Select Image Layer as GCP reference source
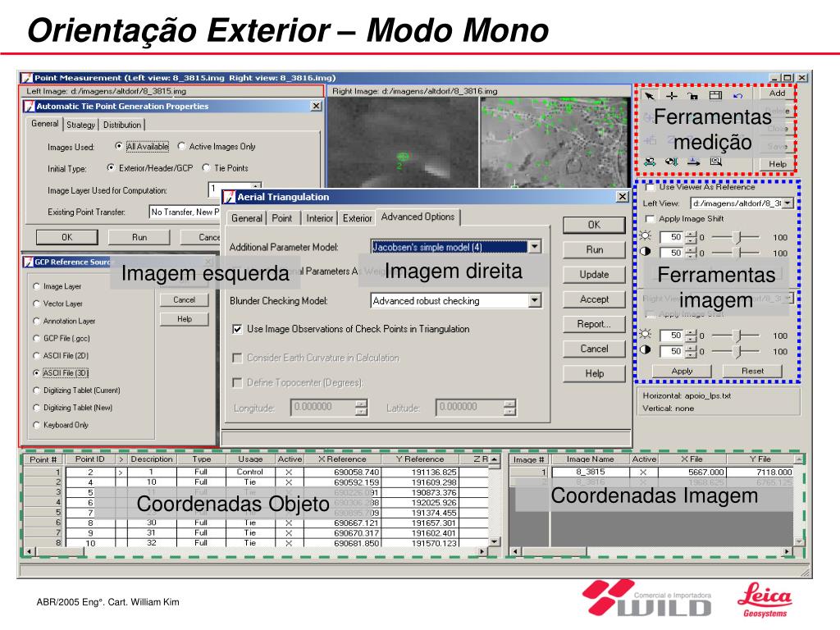This screenshot has width=840, height=630. pos(36,286)
